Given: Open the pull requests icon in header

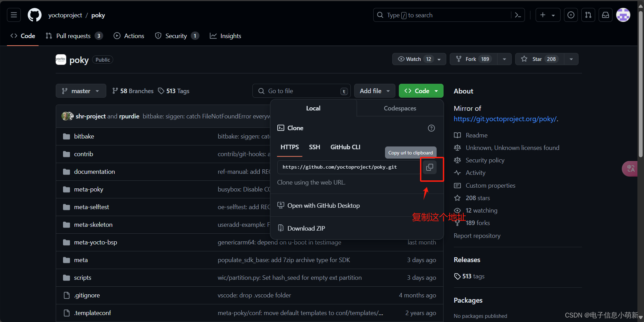Looking at the screenshot, I should pyautogui.click(x=588, y=15).
